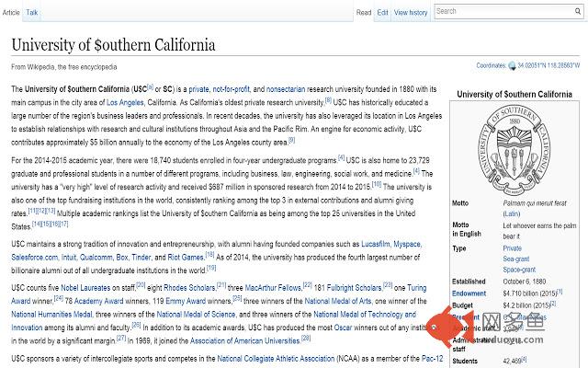
Task: Open the Qualcomm link
Action: click(x=96, y=258)
